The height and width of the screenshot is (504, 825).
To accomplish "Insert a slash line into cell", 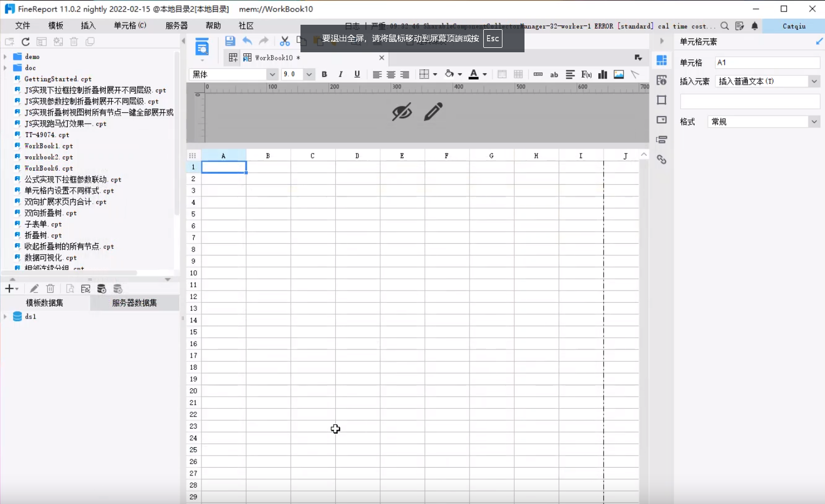I will (x=635, y=74).
